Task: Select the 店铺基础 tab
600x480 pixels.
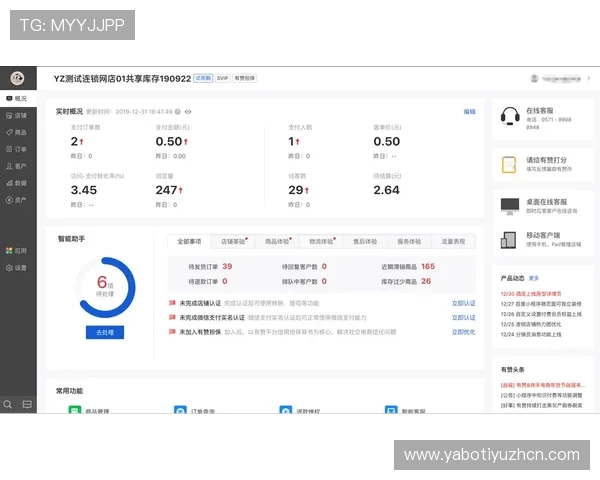Action: [233, 242]
